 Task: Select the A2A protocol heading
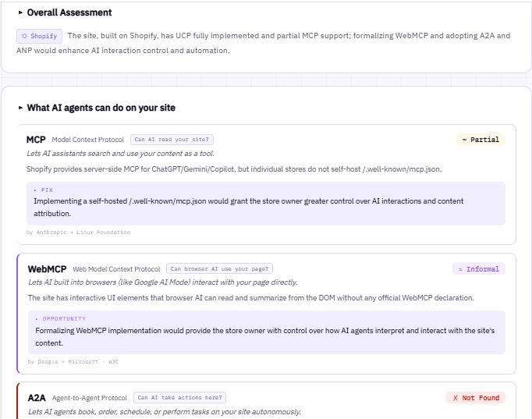pyautogui.click(x=37, y=397)
